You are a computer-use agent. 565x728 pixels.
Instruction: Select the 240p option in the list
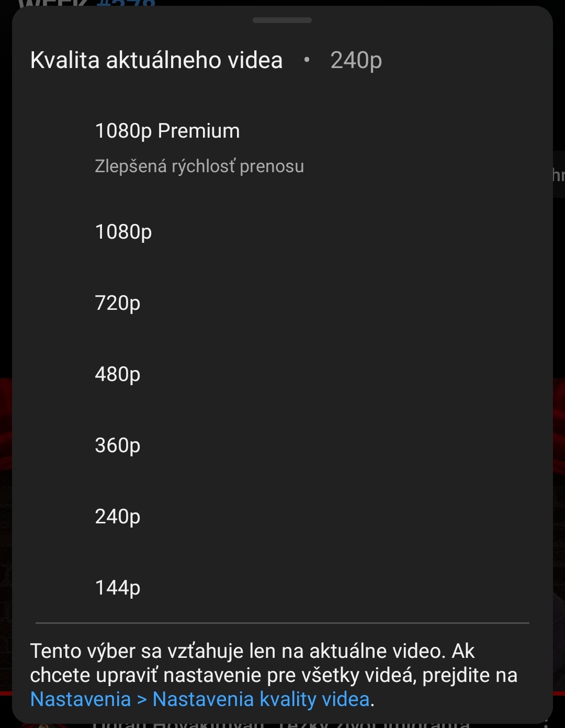coord(118,517)
